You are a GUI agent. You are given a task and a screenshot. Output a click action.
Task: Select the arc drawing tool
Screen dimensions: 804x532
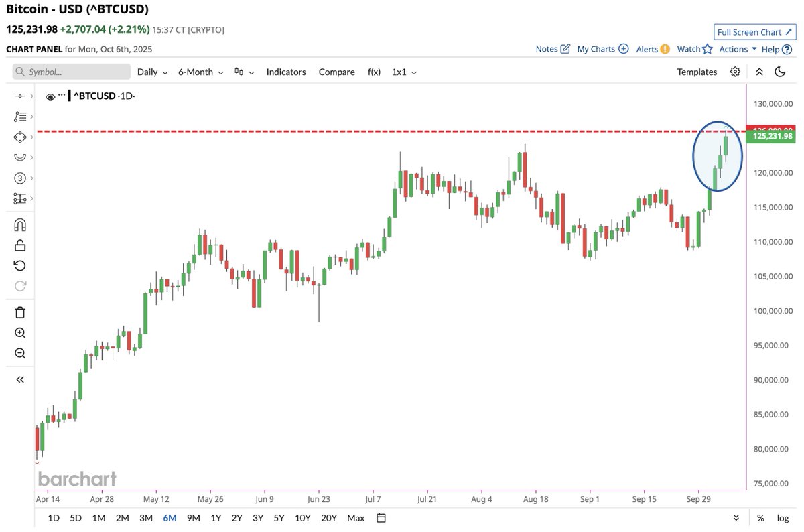coord(20,157)
